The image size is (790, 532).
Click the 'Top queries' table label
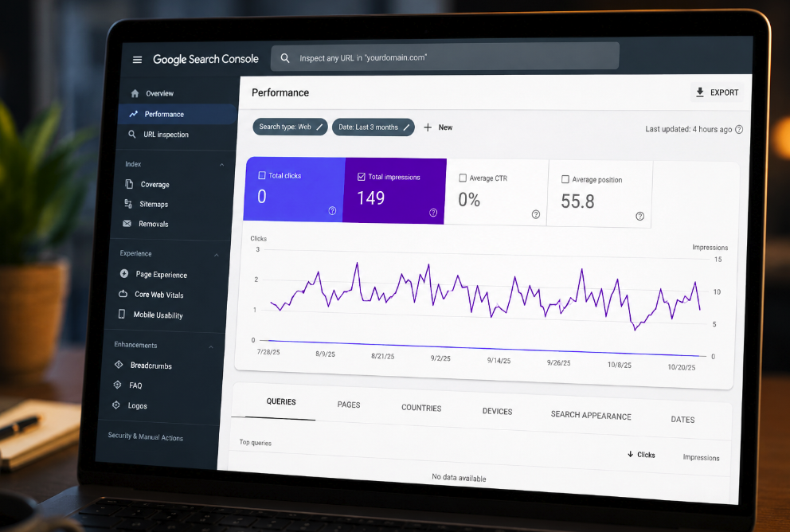[x=256, y=442]
